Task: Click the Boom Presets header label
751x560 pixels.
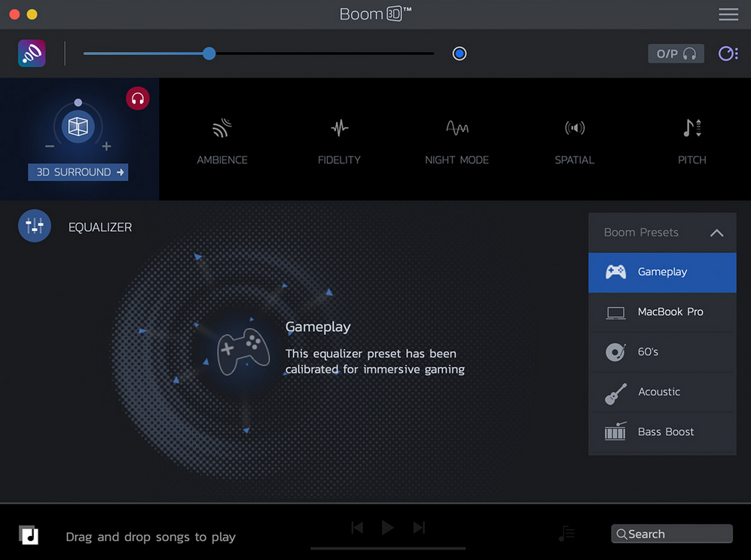Action: (x=641, y=233)
